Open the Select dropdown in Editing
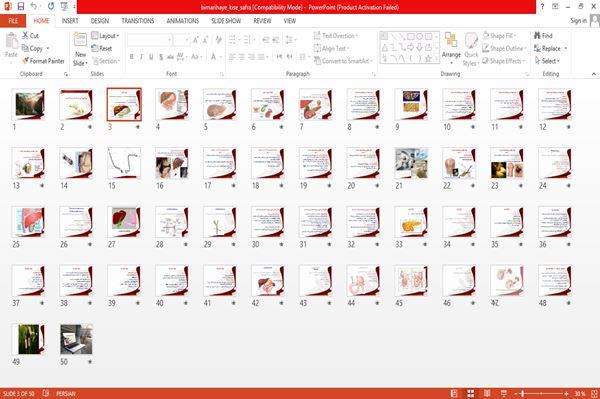The image size is (600, 399). 547,61
